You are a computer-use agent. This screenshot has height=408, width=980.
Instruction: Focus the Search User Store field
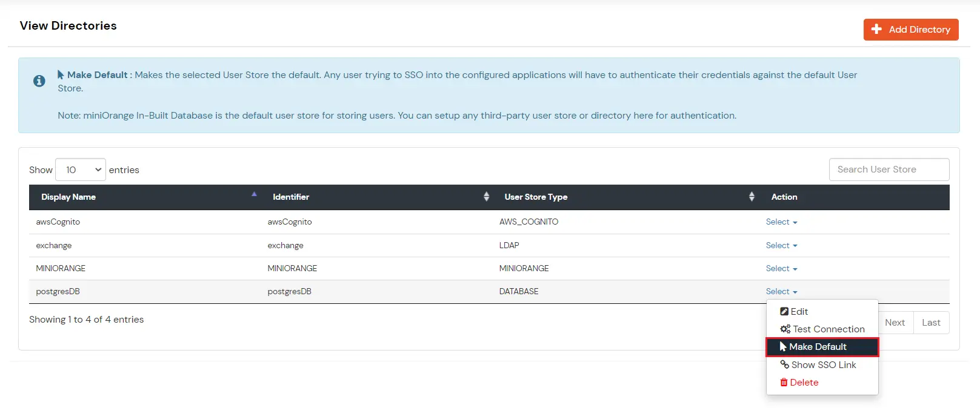pyautogui.click(x=889, y=169)
